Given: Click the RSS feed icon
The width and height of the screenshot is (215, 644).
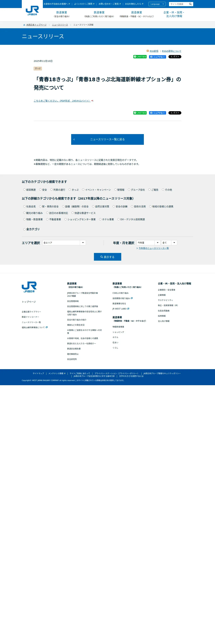Looking at the screenshot, I should (148, 51).
